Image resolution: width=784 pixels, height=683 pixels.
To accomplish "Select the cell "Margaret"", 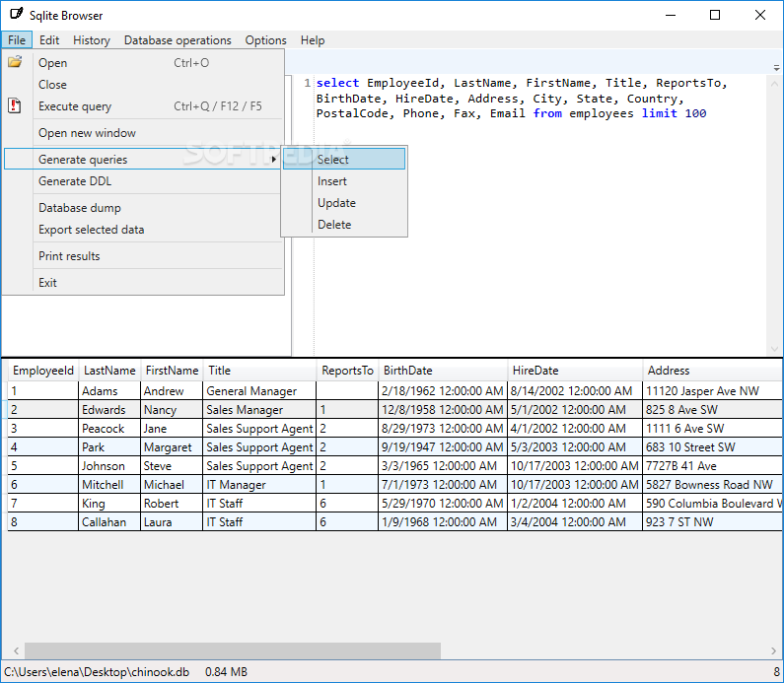I will [x=172, y=447].
